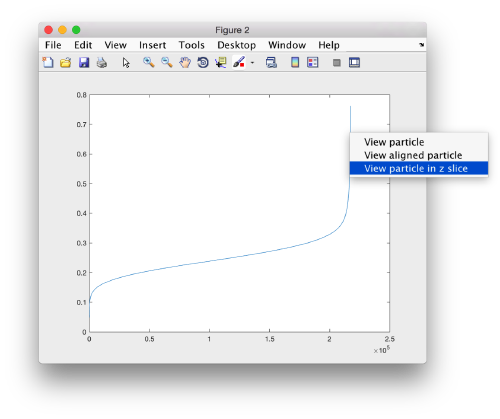
Task: Hide plot tools using the gray square icon
Action: pyautogui.click(x=337, y=63)
